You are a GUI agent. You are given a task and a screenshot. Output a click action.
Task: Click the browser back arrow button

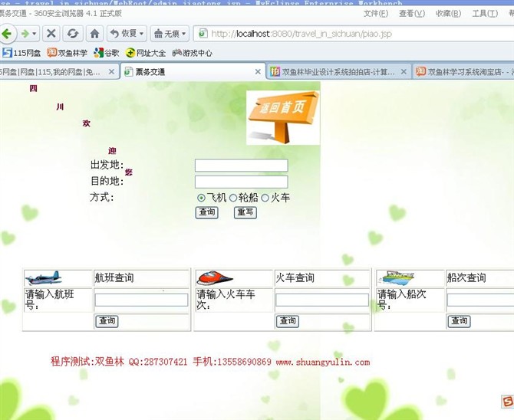coord(7,34)
